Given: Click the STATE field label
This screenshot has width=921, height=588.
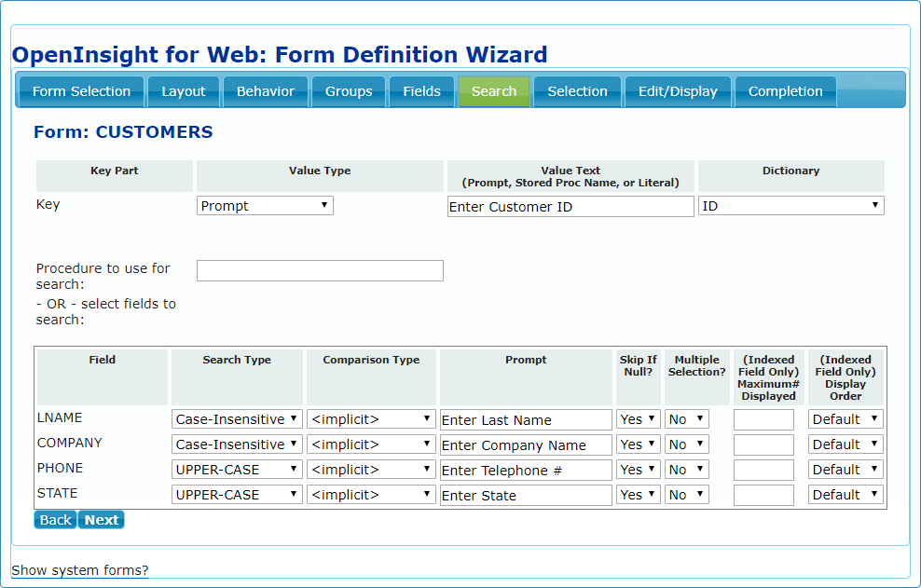Looking at the screenshot, I should coord(57,494).
